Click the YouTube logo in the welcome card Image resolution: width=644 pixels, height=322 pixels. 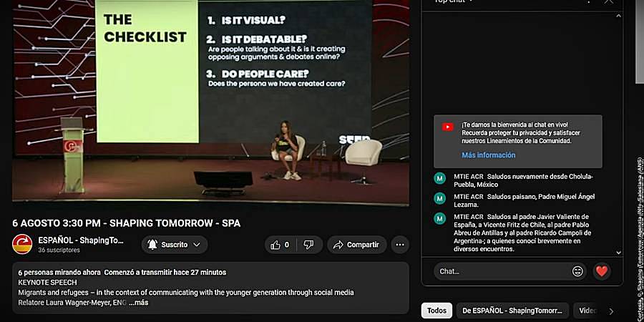click(x=448, y=127)
